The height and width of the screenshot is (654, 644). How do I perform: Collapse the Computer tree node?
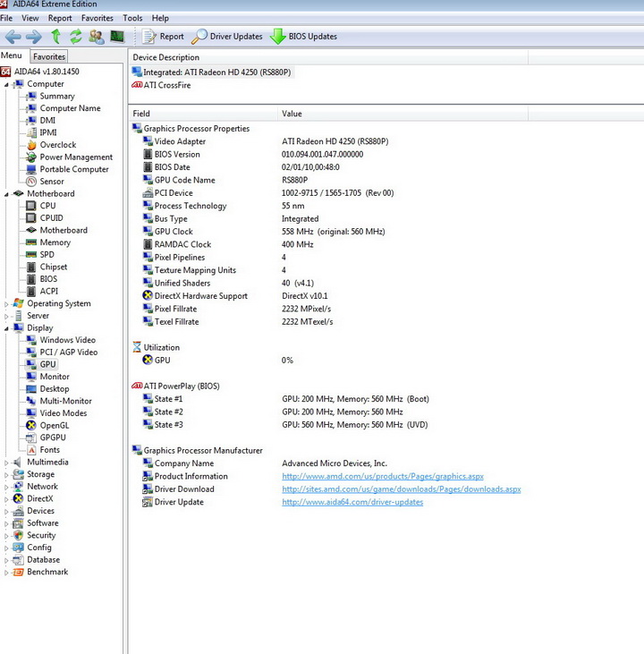coord(6,85)
